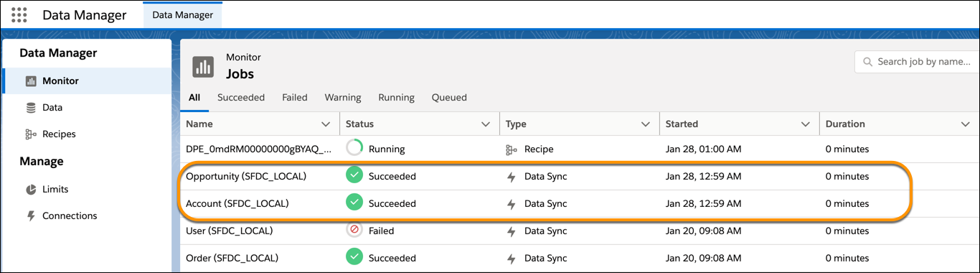Viewport: 980px width, 273px height.
Task: Click the Connections lightning bolt icon
Action: tap(31, 216)
